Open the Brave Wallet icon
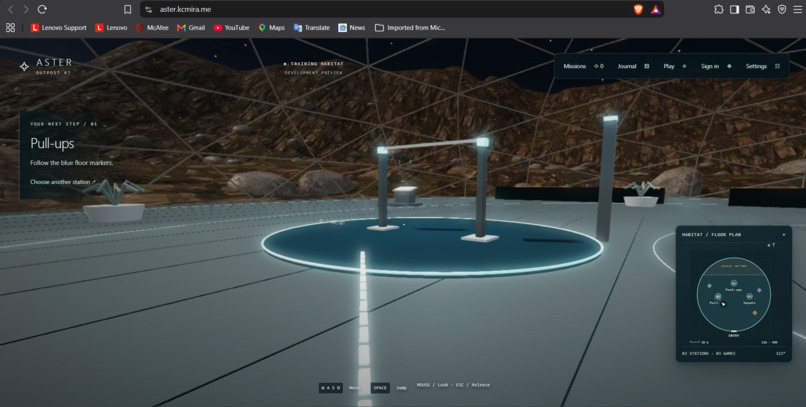This screenshot has height=407, width=806. click(750, 9)
